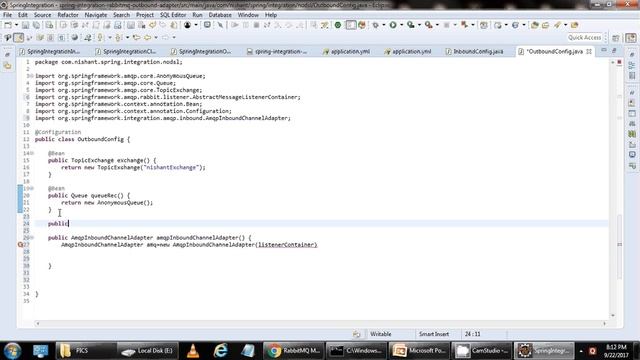Open the Edit menu
This screenshot has width=640, height=360.
click(22, 15)
